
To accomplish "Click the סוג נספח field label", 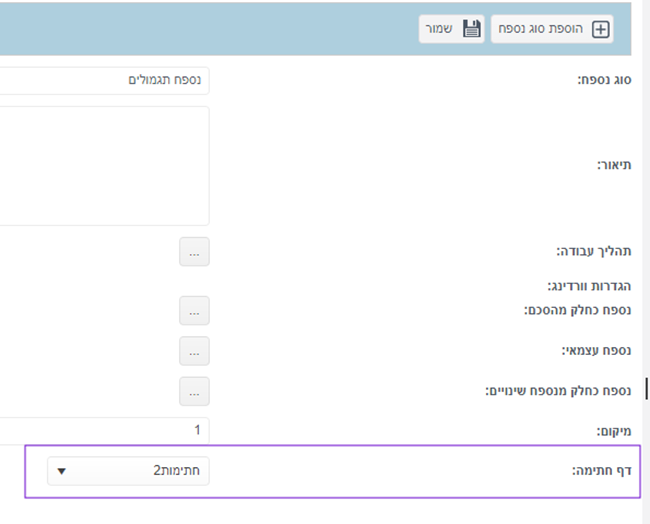I will tap(604, 80).
